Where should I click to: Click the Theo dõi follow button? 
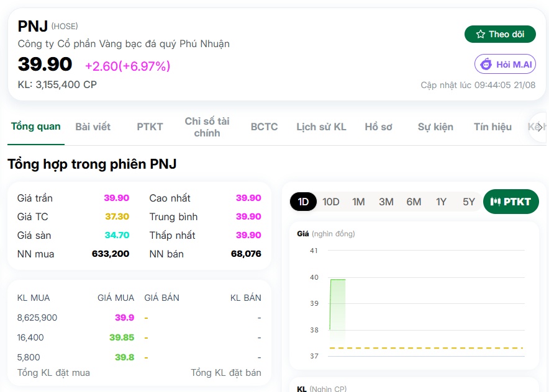500,34
